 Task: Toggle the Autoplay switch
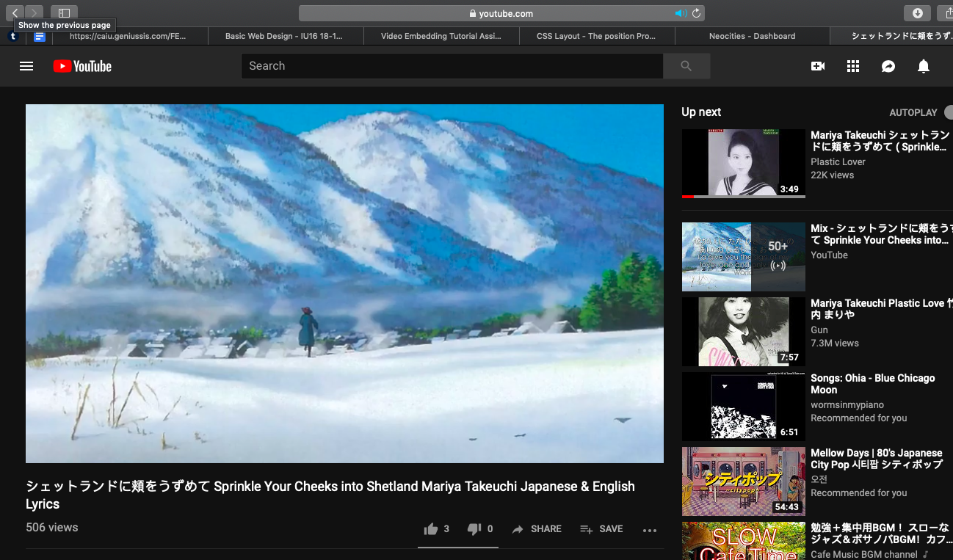click(x=949, y=112)
